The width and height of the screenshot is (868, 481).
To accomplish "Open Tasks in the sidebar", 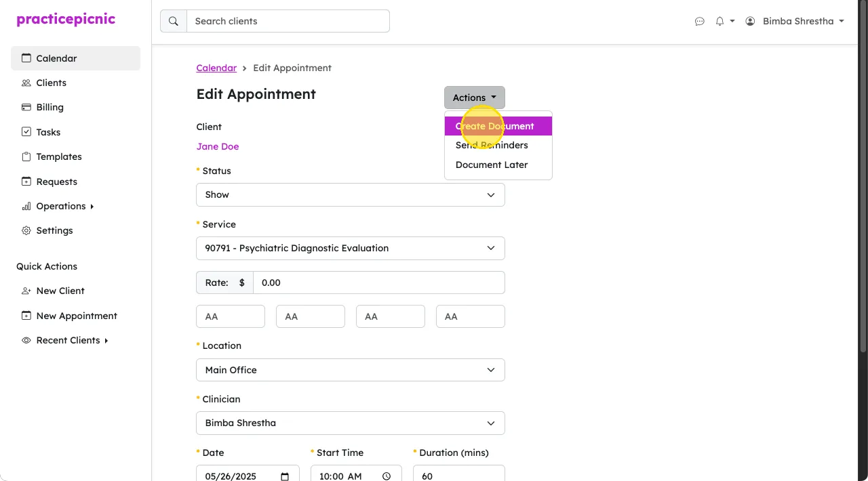I will [75, 132].
